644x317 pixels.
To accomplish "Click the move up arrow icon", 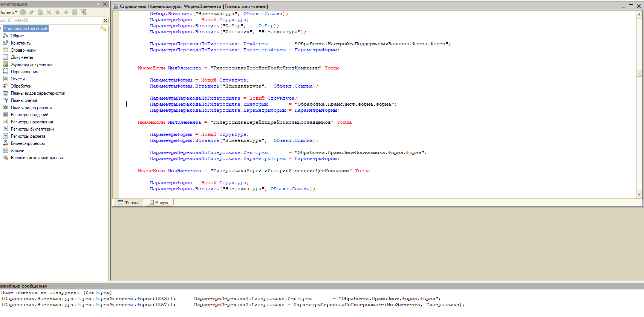I will [x=57, y=12].
